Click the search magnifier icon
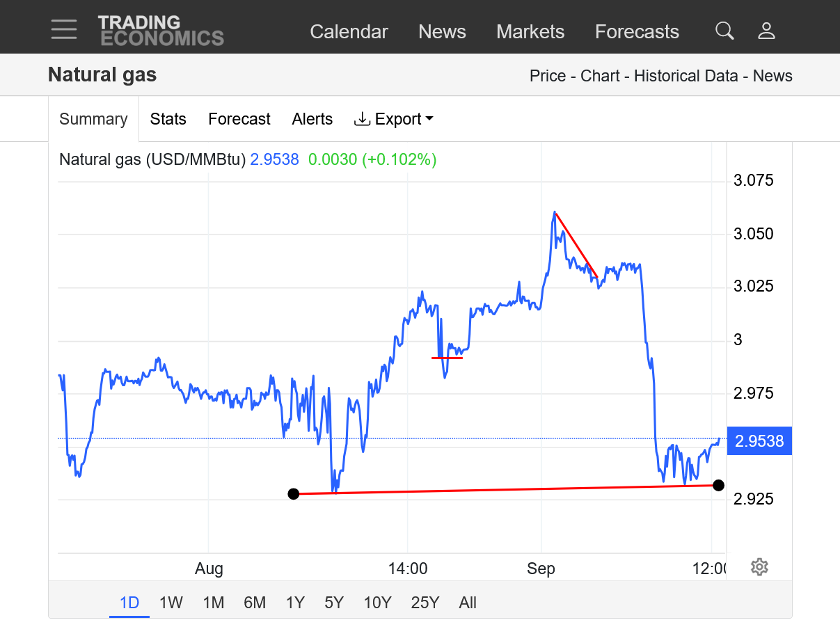This screenshot has height=627, width=840. coord(724,31)
